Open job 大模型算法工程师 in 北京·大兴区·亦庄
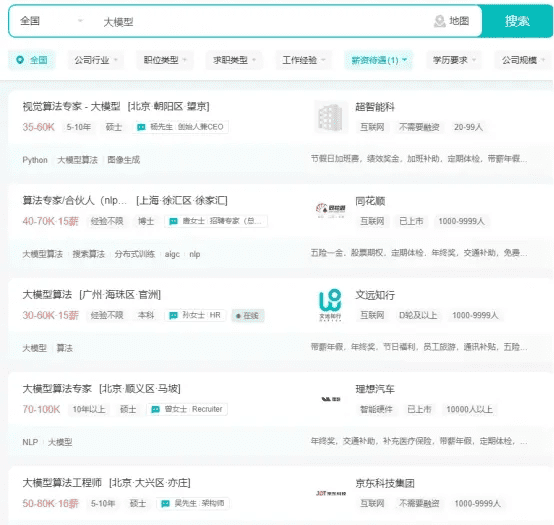 click(62, 483)
